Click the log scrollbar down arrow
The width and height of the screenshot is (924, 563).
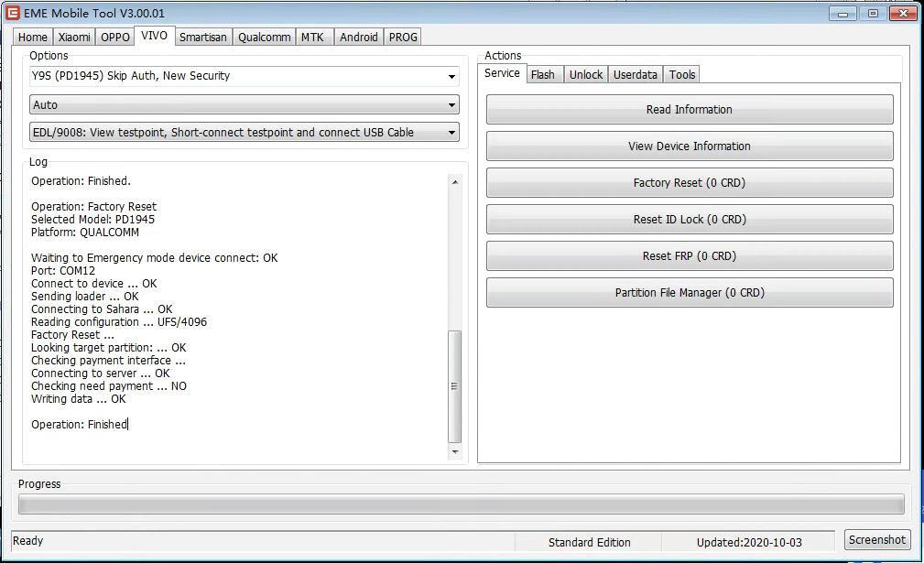pyautogui.click(x=455, y=451)
